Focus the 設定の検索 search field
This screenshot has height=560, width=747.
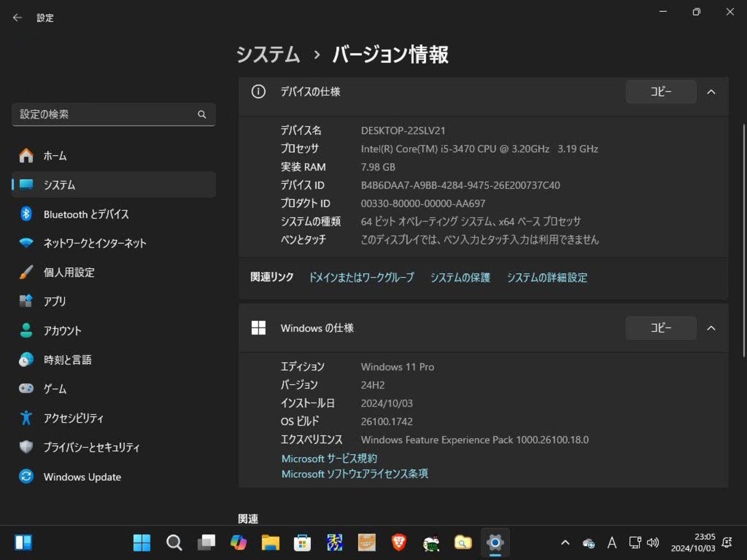113,114
